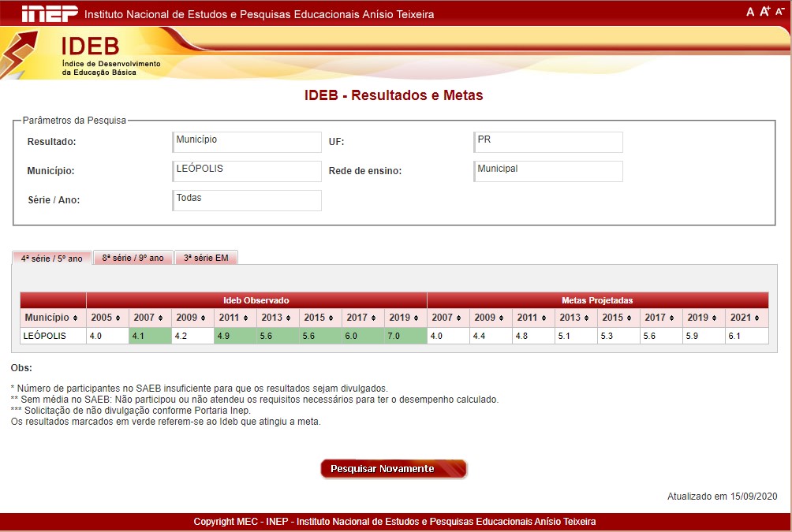Screen dimensions: 792x532
Task: Click observed 2007 value 4.1
Action: click(x=150, y=336)
